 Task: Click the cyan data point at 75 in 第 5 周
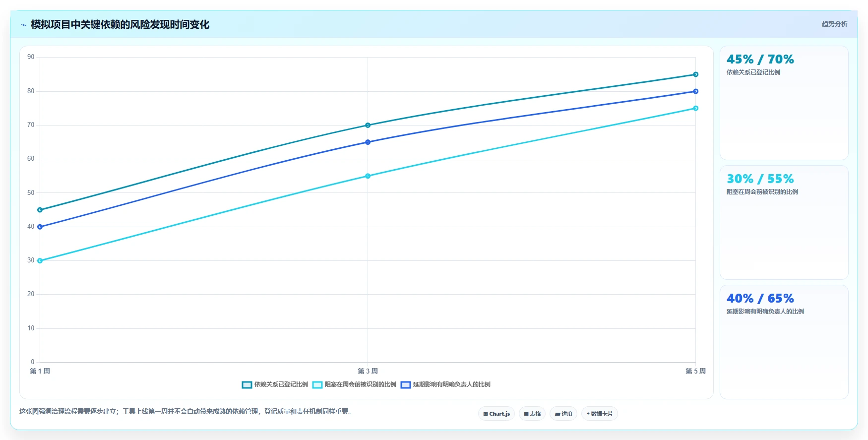[695, 108]
